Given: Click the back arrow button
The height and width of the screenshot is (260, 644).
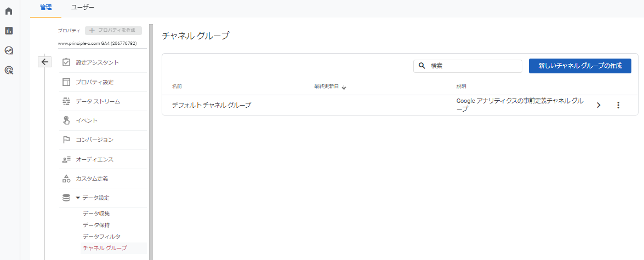Looking at the screenshot, I should [x=45, y=62].
